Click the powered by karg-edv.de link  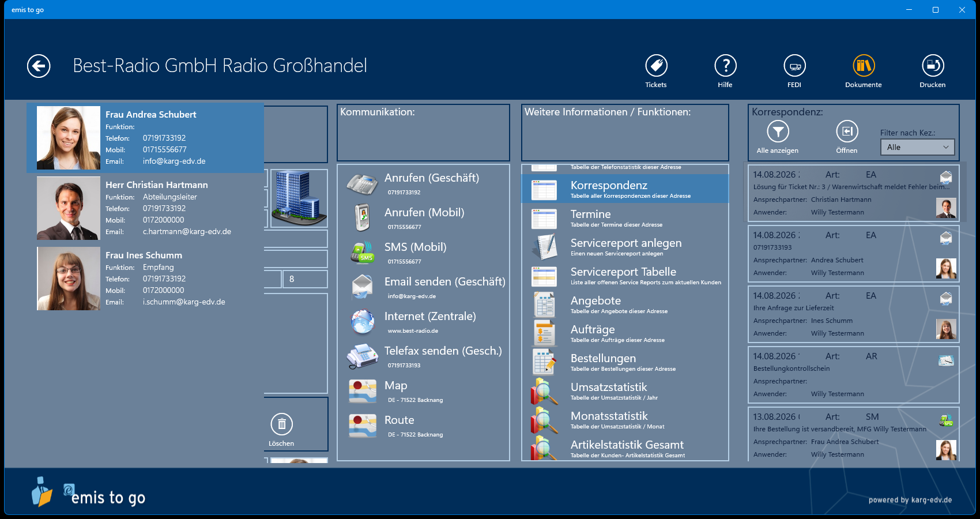pos(910,500)
